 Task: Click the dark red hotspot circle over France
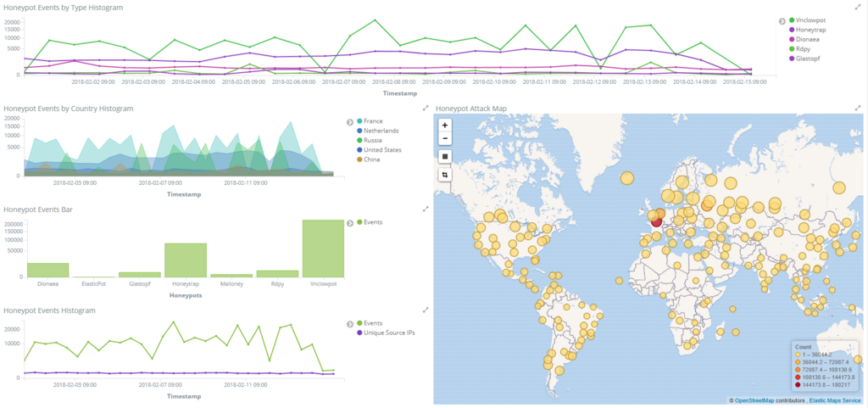[x=657, y=222]
